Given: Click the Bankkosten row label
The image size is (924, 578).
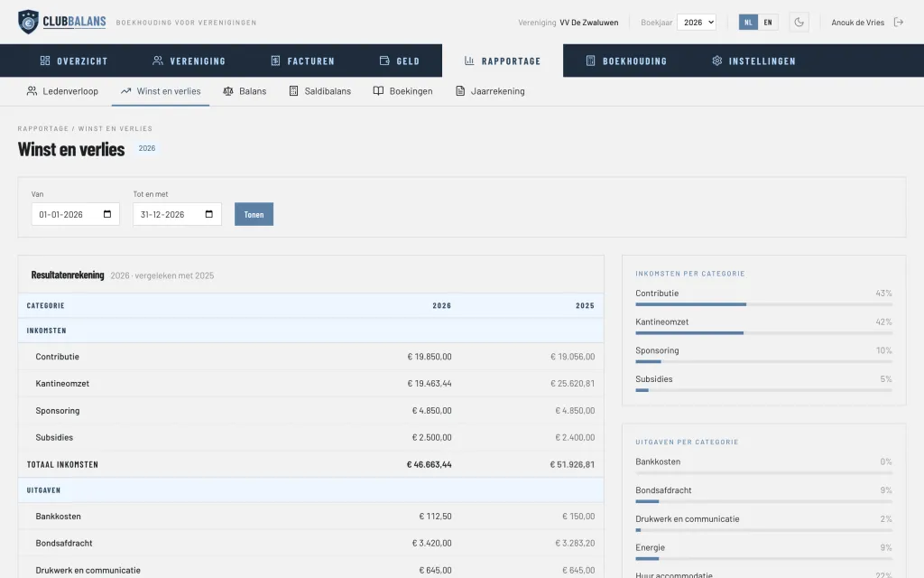Looking at the screenshot, I should click(58, 516).
